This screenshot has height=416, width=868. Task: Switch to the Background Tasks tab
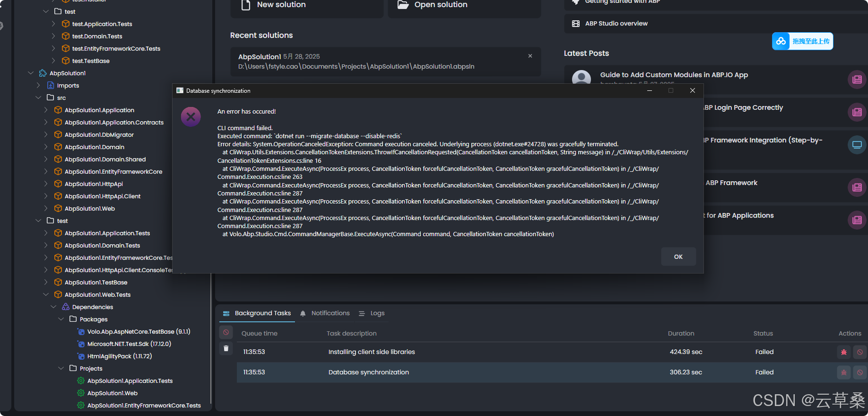coord(257,313)
